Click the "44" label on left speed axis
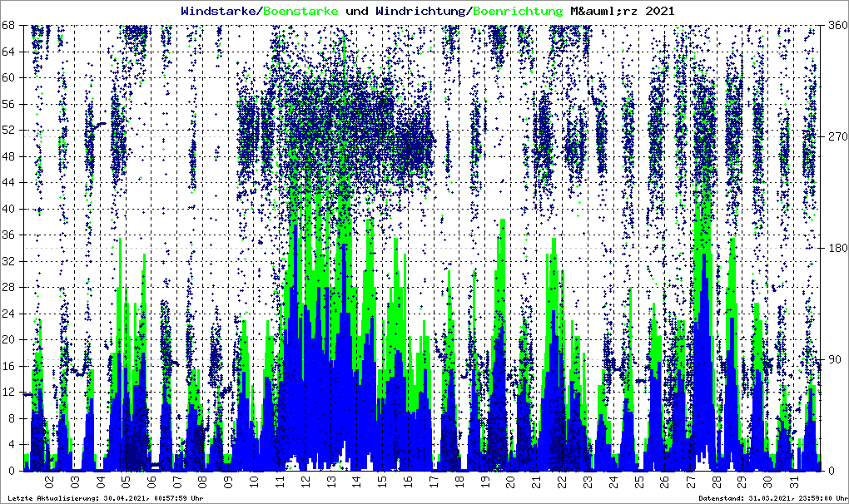 (8, 183)
